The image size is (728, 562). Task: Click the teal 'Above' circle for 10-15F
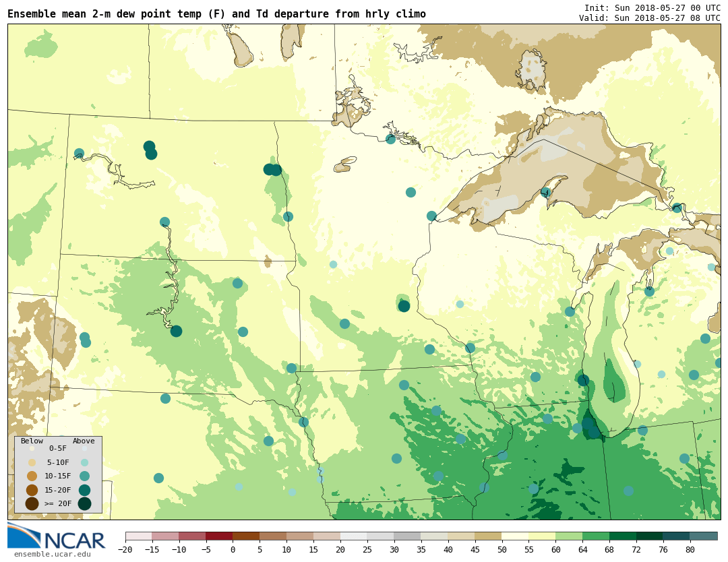(x=84, y=476)
